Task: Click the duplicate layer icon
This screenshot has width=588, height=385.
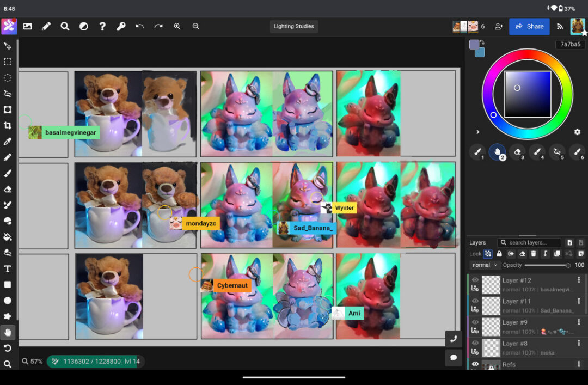Action: click(x=558, y=254)
